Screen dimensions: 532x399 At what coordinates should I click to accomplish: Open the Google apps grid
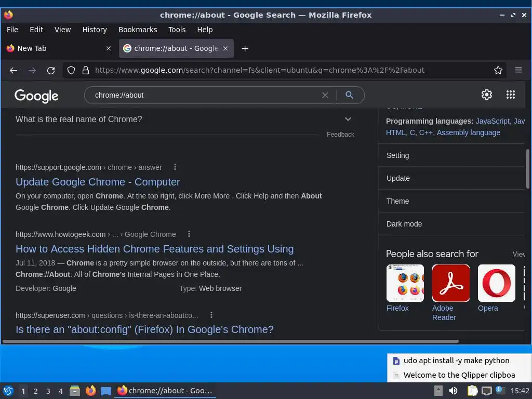click(510, 95)
